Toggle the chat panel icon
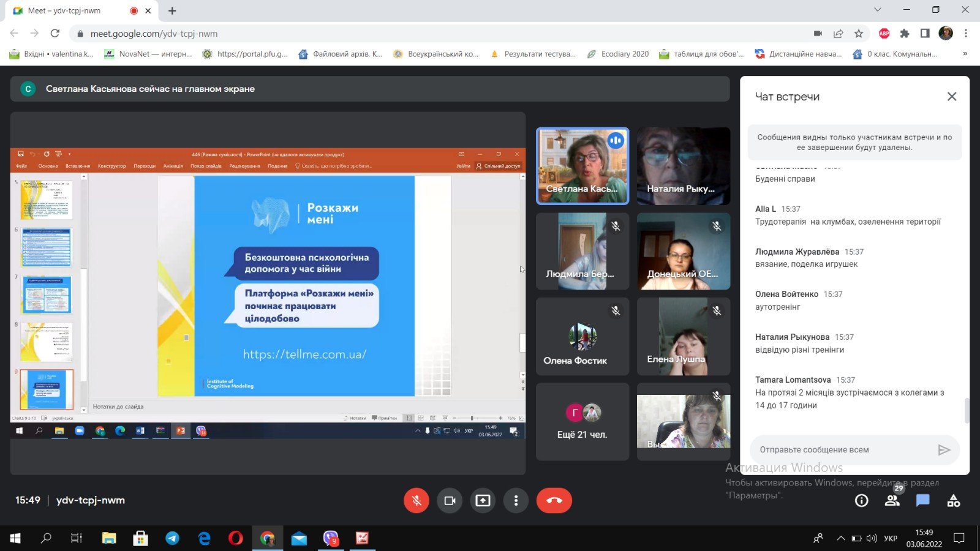 click(x=923, y=501)
